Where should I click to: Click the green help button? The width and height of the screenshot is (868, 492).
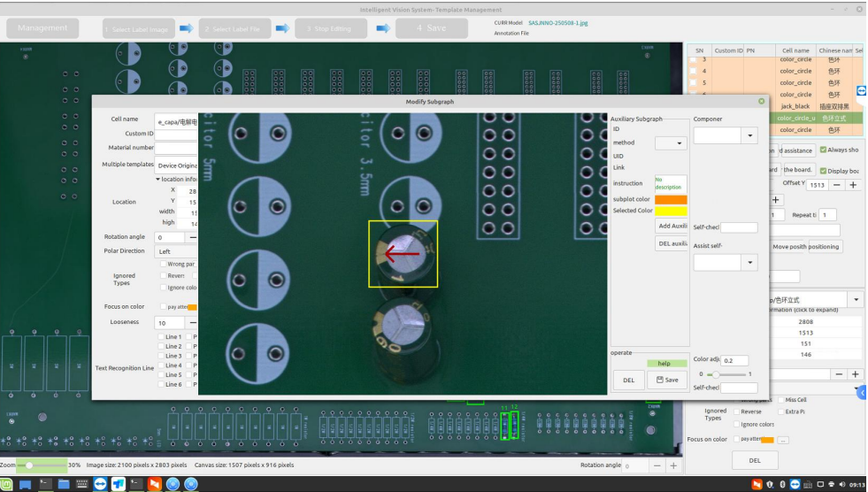(x=664, y=363)
